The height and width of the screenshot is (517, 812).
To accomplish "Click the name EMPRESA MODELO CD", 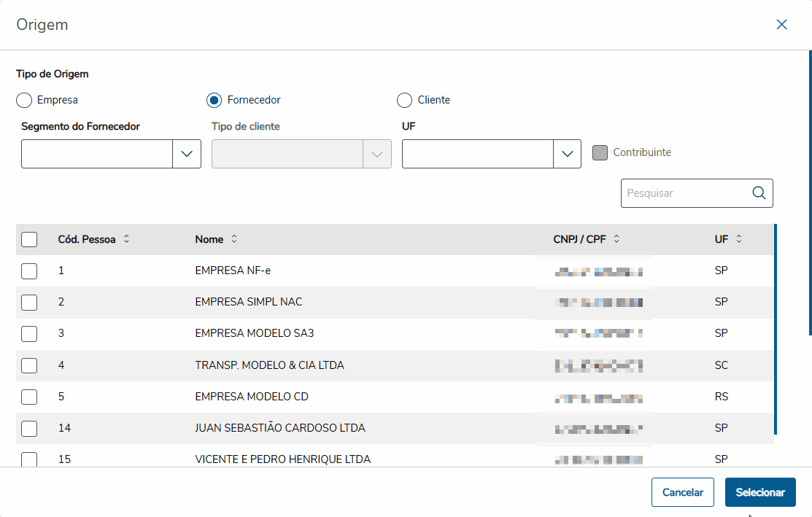I will tap(252, 397).
